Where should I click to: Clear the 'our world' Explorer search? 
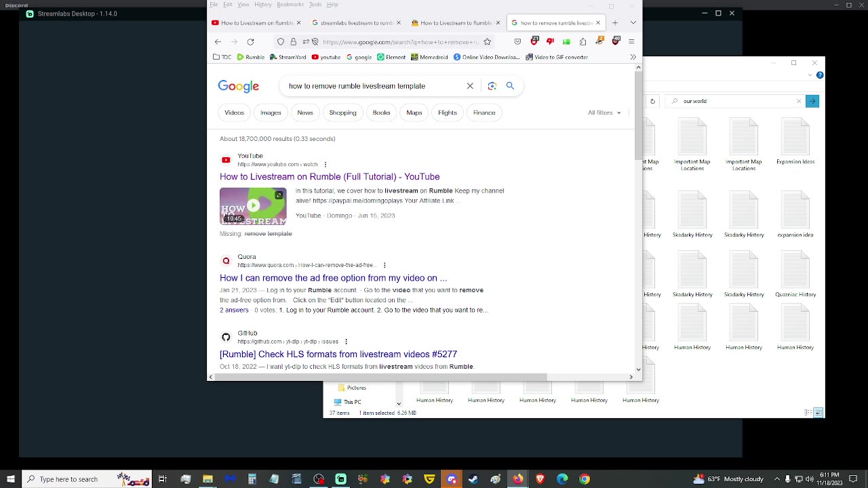pyautogui.click(x=799, y=102)
